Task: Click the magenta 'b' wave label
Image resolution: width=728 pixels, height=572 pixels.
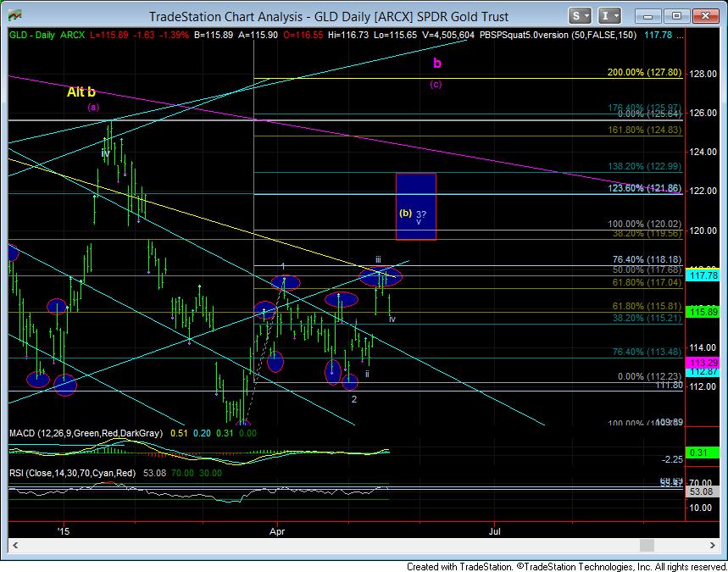Action: click(x=437, y=64)
